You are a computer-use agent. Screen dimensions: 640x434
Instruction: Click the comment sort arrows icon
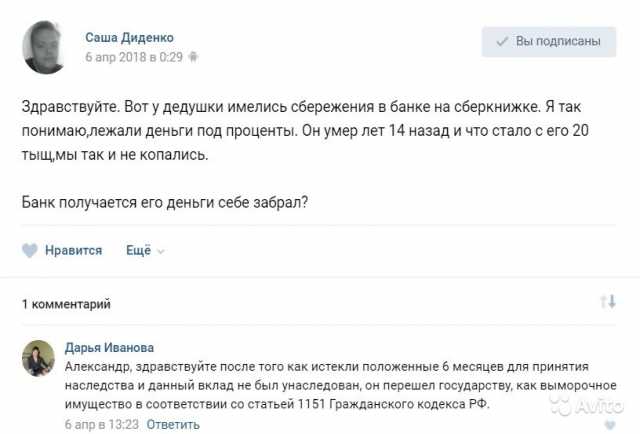click(606, 301)
